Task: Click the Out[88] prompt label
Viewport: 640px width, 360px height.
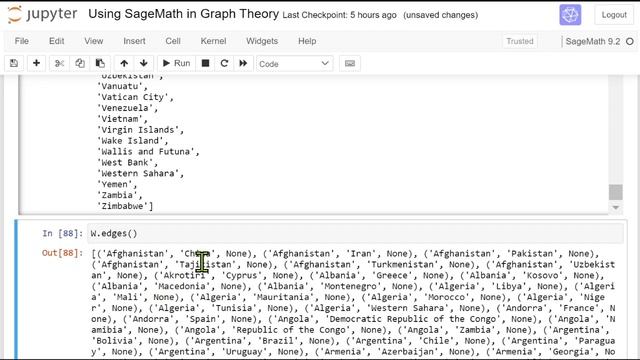Action: 62,253
